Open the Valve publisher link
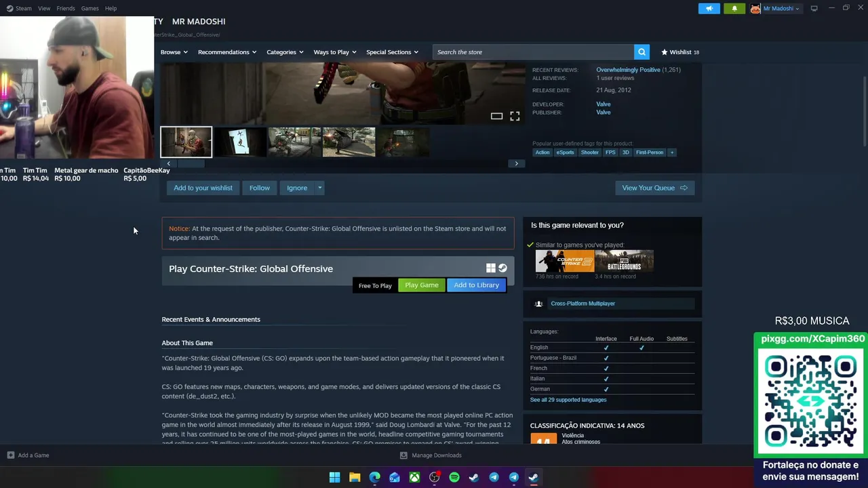The image size is (868, 488). point(603,113)
